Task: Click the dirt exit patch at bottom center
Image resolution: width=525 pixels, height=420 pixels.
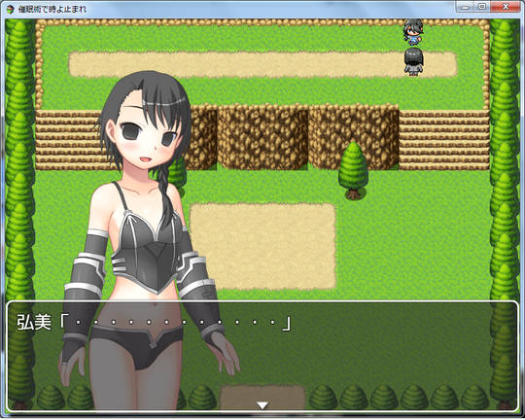Action: 262,398
